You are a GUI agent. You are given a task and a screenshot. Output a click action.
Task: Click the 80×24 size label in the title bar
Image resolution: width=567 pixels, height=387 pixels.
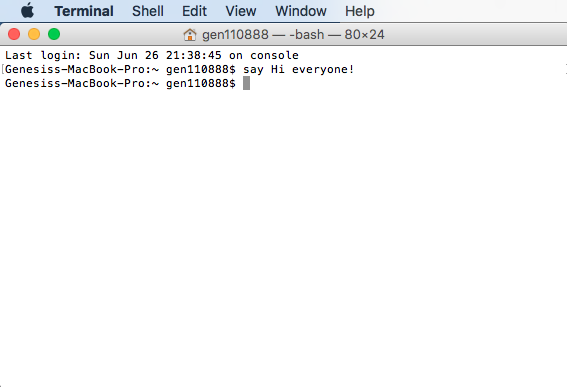pyautogui.click(x=364, y=35)
